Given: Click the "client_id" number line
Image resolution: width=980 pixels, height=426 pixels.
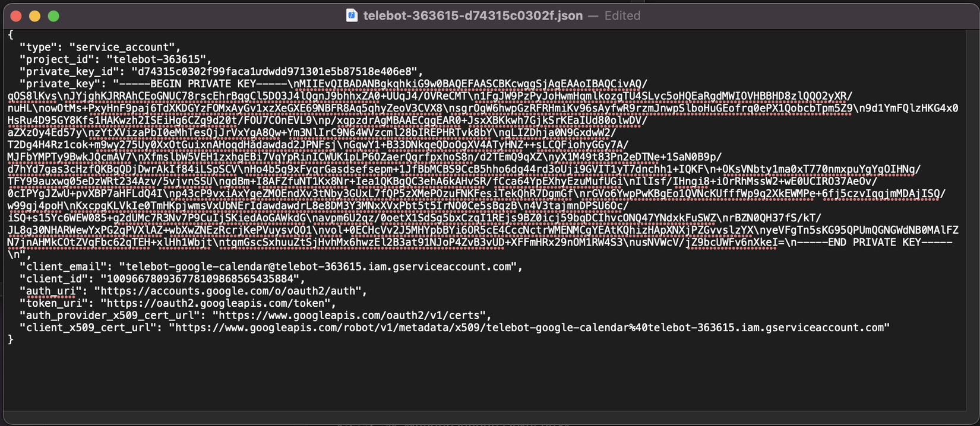Looking at the screenshot, I should click(x=162, y=279).
